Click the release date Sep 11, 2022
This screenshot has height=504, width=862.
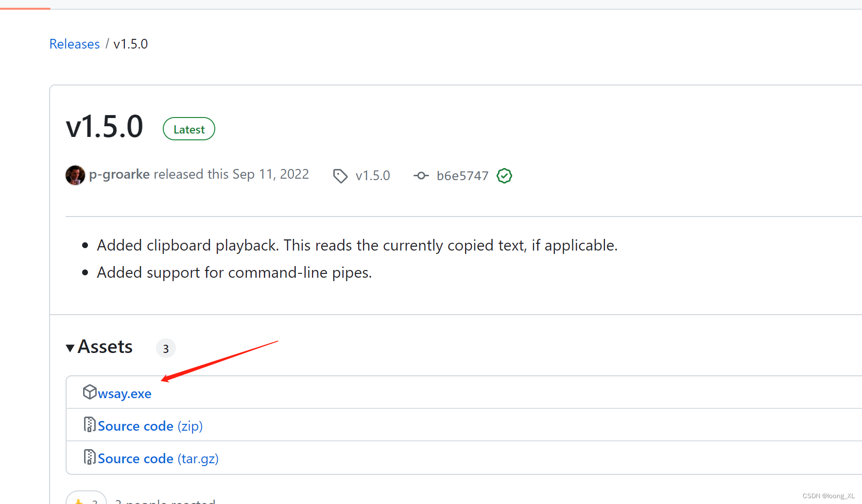pos(271,174)
